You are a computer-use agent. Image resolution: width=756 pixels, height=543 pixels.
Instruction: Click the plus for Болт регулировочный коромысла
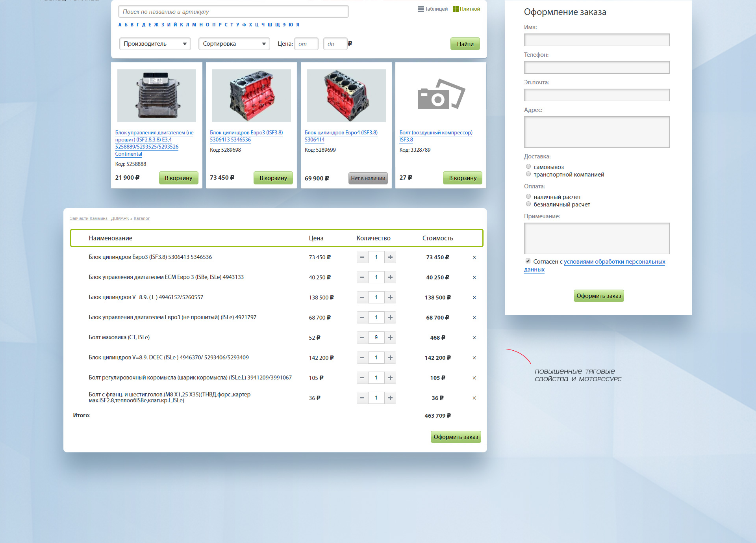(390, 377)
